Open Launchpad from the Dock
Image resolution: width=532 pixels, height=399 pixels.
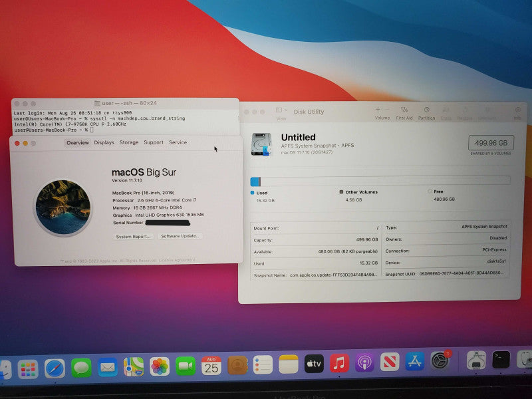click(x=27, y=369)
